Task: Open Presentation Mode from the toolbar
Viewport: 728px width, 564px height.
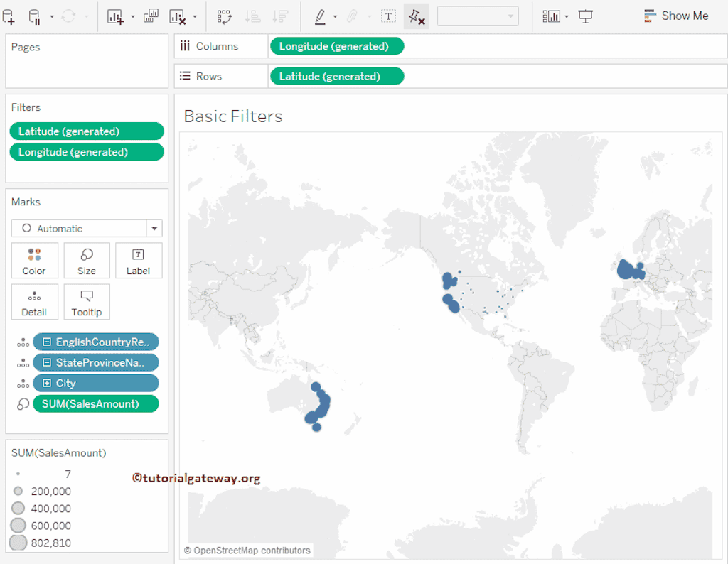Action: click(585, 16)
